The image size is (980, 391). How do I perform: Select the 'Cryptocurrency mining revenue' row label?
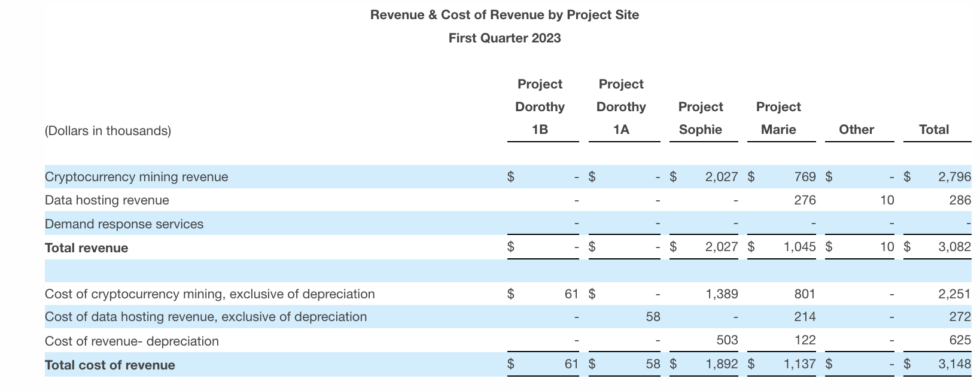[136, 177]
